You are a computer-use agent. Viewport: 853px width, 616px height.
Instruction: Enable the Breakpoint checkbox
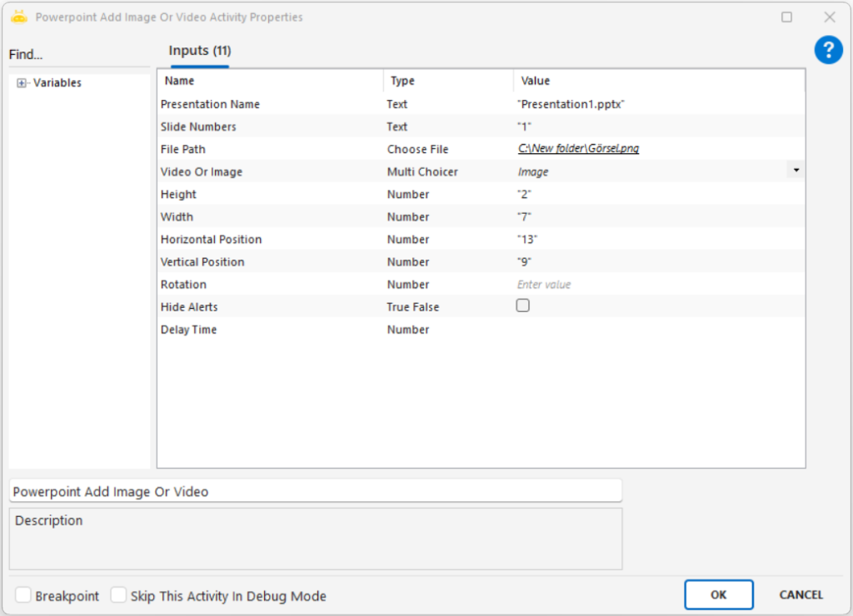coord(24,595)
